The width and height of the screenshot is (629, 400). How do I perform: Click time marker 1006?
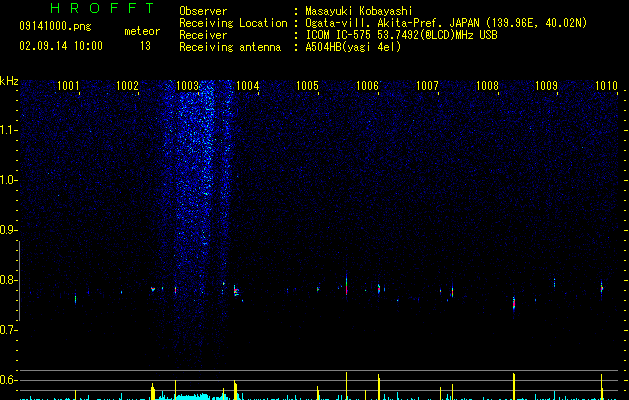click(x=367, y=85)
